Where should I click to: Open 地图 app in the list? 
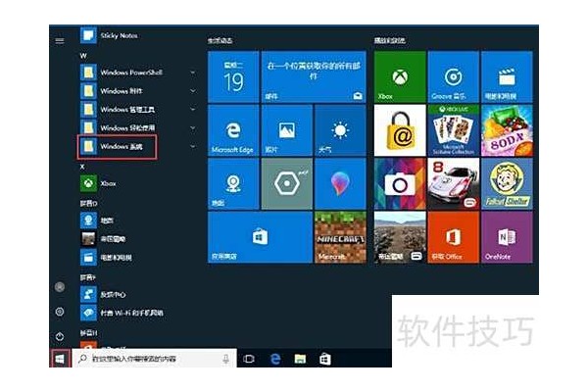(x=97, y=220)
